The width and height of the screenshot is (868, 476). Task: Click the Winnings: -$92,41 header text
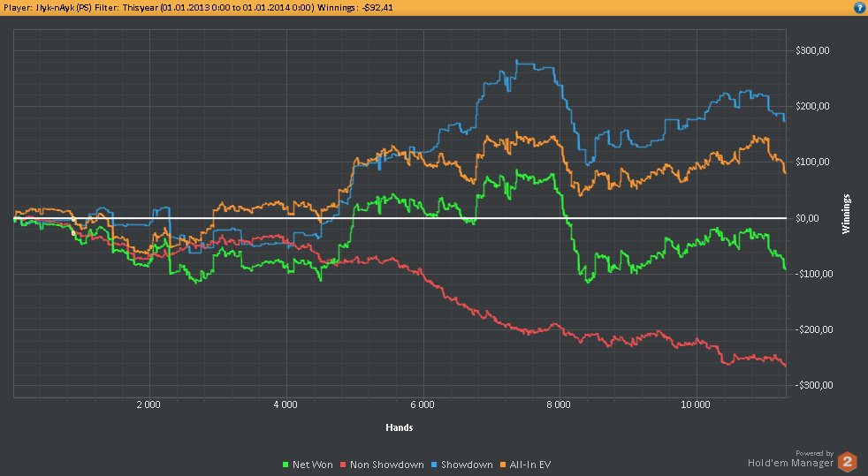[x=354, y=8]
